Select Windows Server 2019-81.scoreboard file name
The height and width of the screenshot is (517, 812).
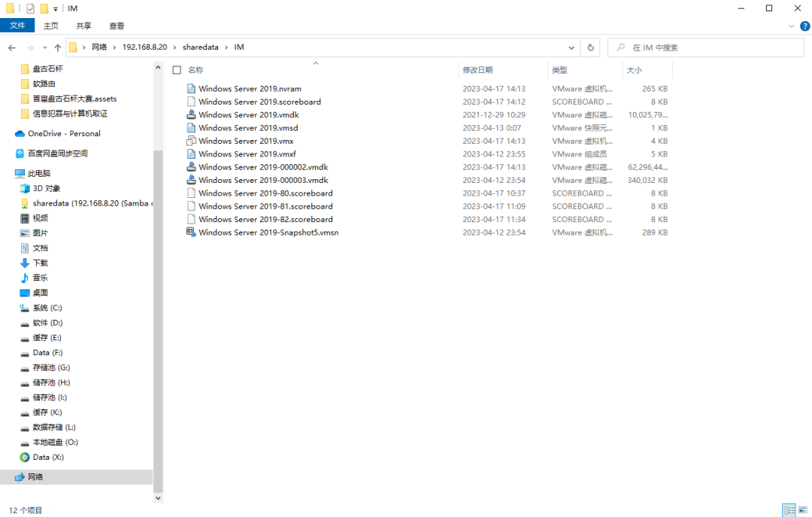[265, 206]
